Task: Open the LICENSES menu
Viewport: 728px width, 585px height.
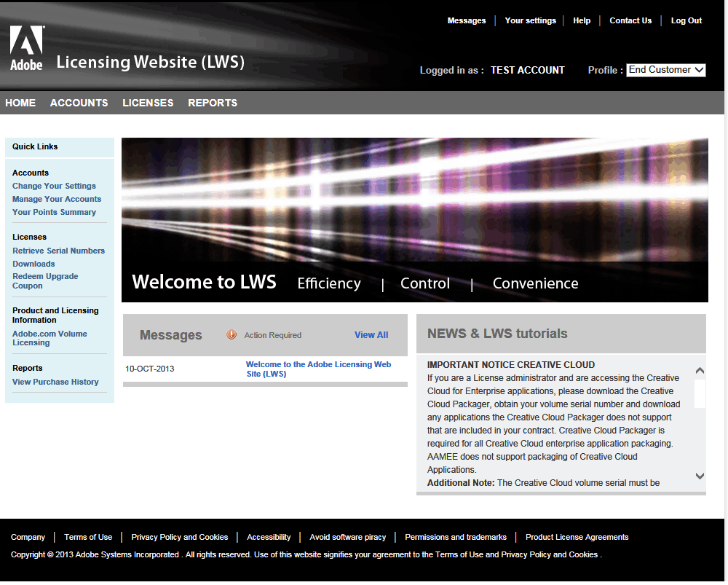Action: [x=147, y=103]
